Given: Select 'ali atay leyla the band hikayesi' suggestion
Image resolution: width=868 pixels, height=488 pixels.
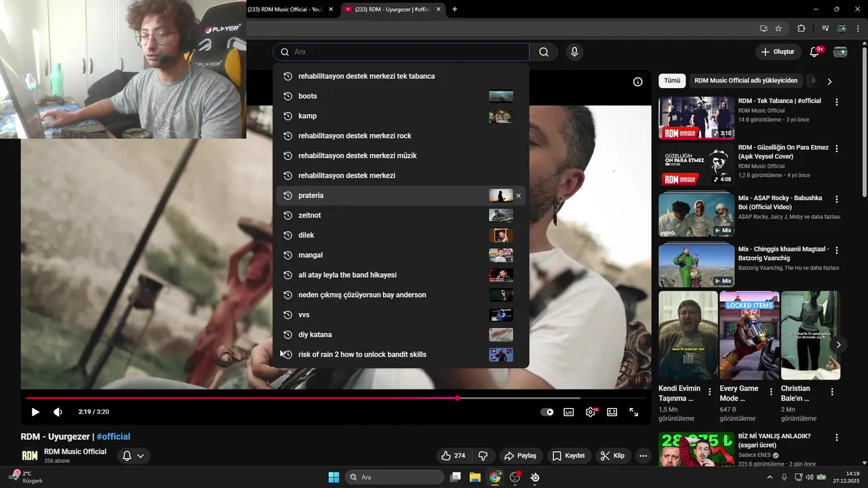Looking at the screenshot, I should (x=401, y=275).
